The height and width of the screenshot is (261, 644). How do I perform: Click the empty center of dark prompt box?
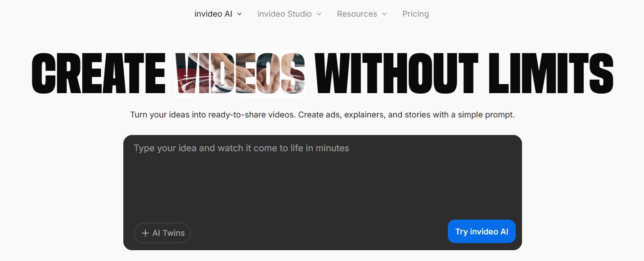point(322,189)
